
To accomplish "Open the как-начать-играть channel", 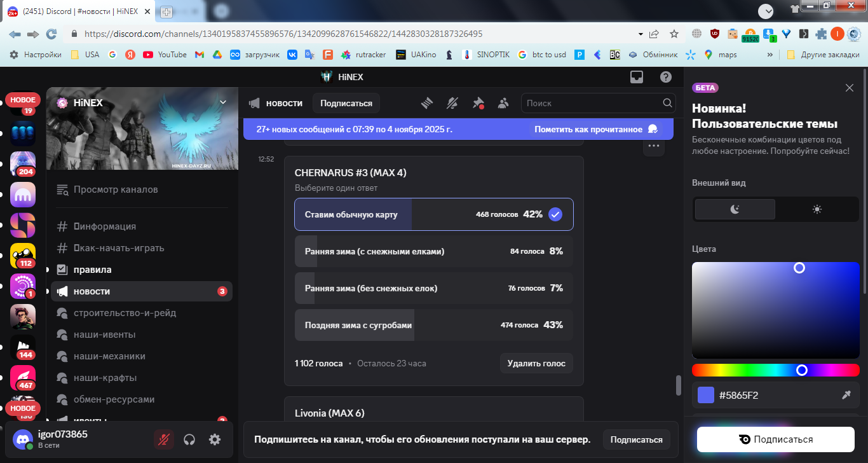I will coord(142,248).
